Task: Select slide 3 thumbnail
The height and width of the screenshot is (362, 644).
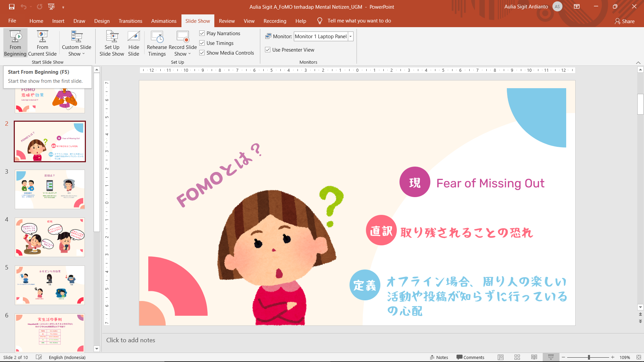Action: (x=50, y=189)
